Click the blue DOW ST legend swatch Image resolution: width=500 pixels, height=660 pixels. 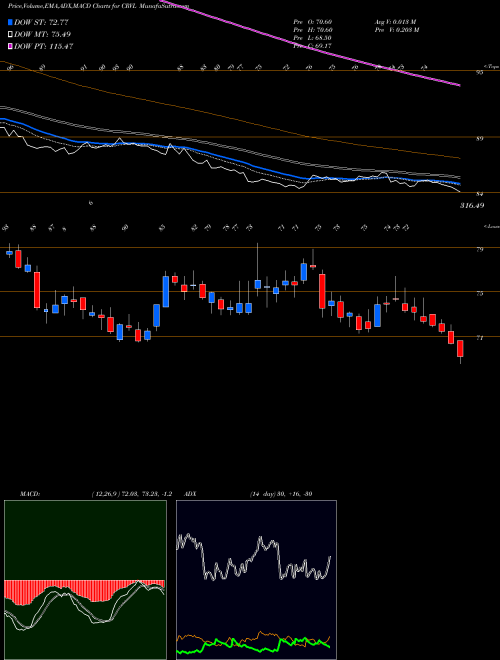click(11, 22)
